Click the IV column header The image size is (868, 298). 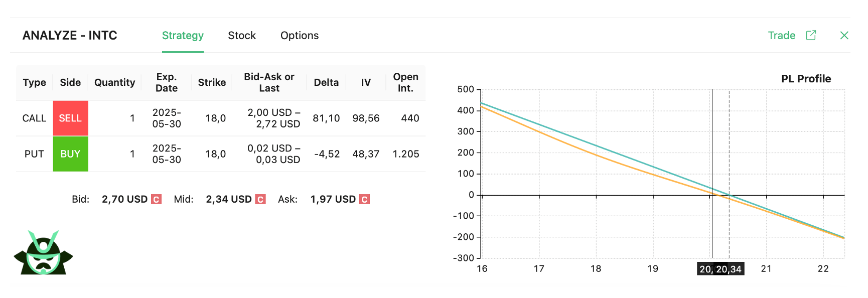[x=365, y=82]
